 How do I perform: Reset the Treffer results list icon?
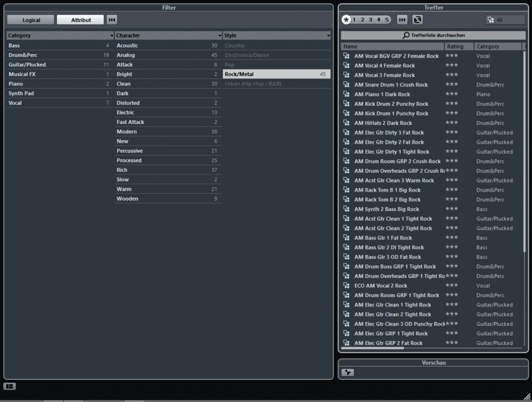click(x=402, y=20)
